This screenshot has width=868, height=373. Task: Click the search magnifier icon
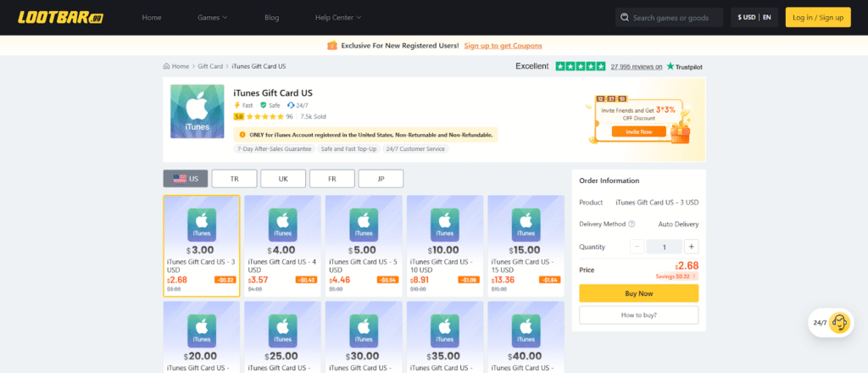pyautogui.click(x=625, y=18)
